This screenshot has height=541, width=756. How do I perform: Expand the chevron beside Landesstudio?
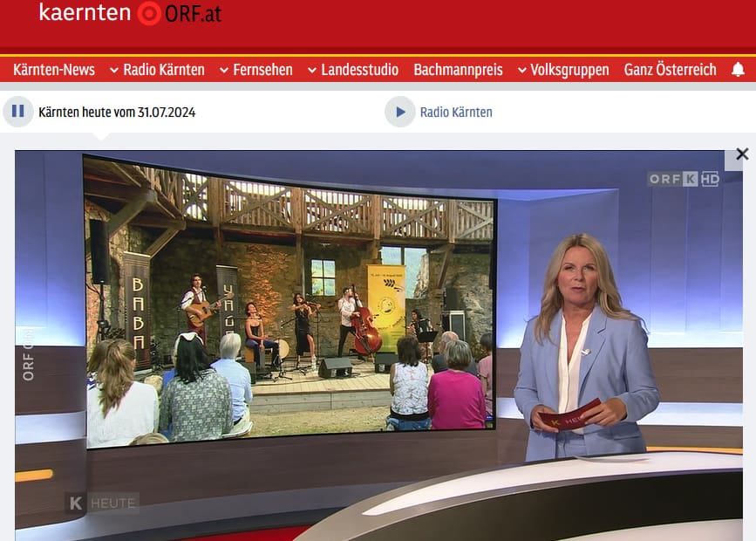pyautogui.click(x=312, y=70)
